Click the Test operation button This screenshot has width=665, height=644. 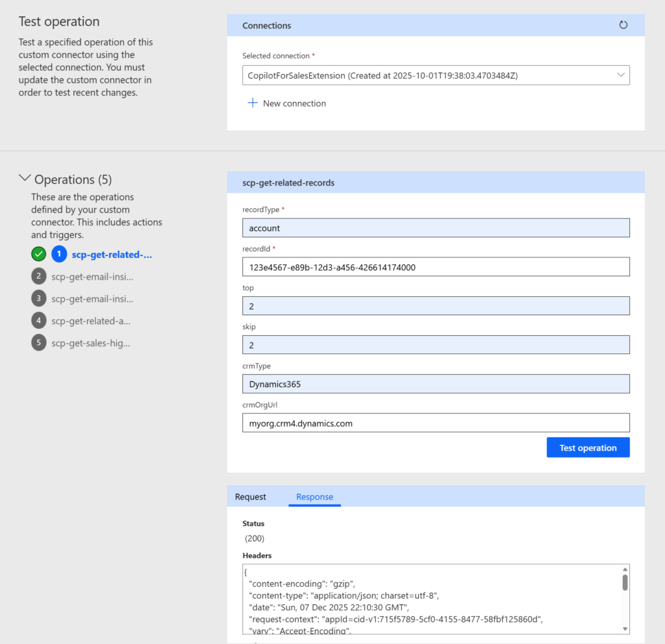pos(588,448)
